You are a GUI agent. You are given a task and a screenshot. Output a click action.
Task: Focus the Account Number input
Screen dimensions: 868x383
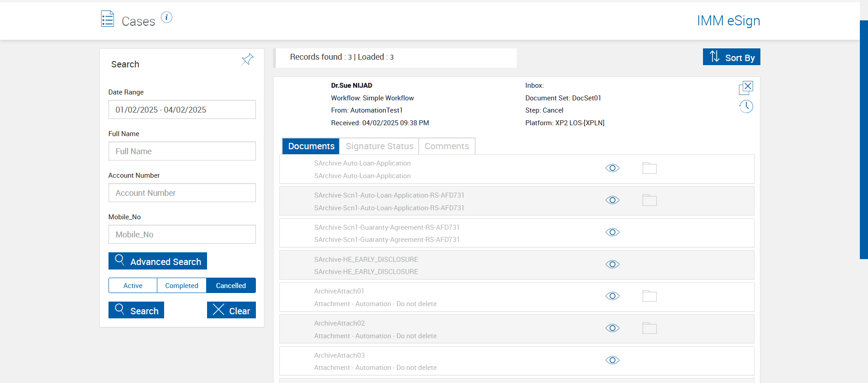click(182, 193)
